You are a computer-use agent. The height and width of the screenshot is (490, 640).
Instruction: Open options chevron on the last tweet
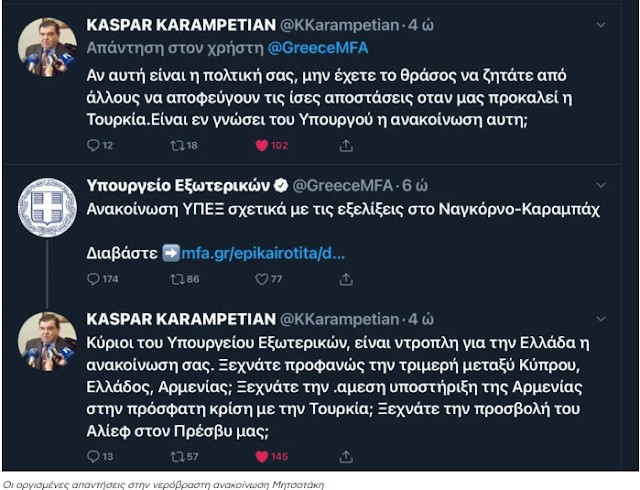tap(600, 319)
